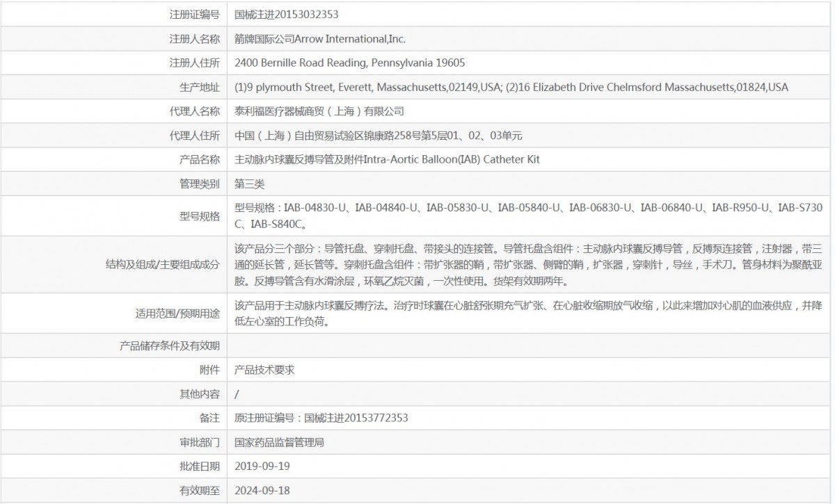Select product name Intra-Aortic Balloon(IAB) Catheter Kit
Screen dimensions: 835x504
pyautogui.click(x=388, y=160)
